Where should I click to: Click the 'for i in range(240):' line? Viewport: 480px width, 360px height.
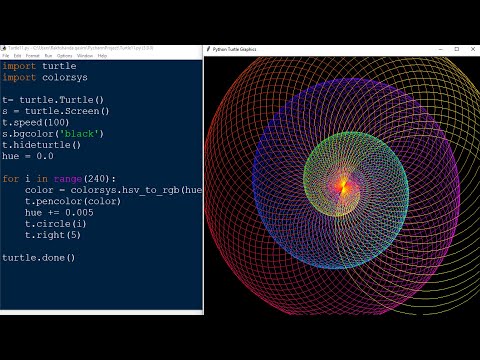[x=59, y=179]
